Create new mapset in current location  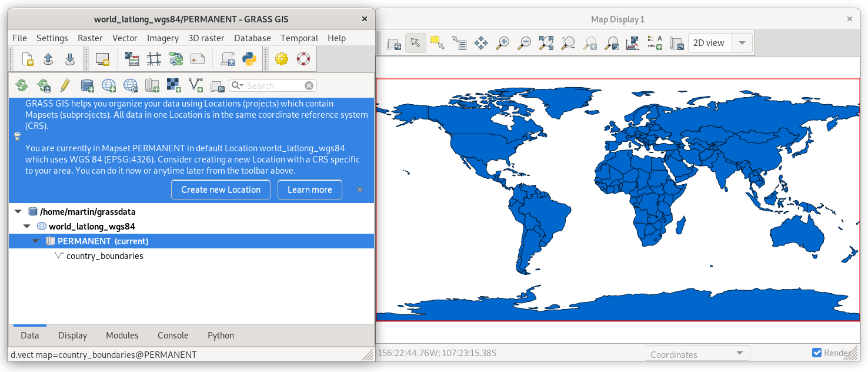click(152, 86)
